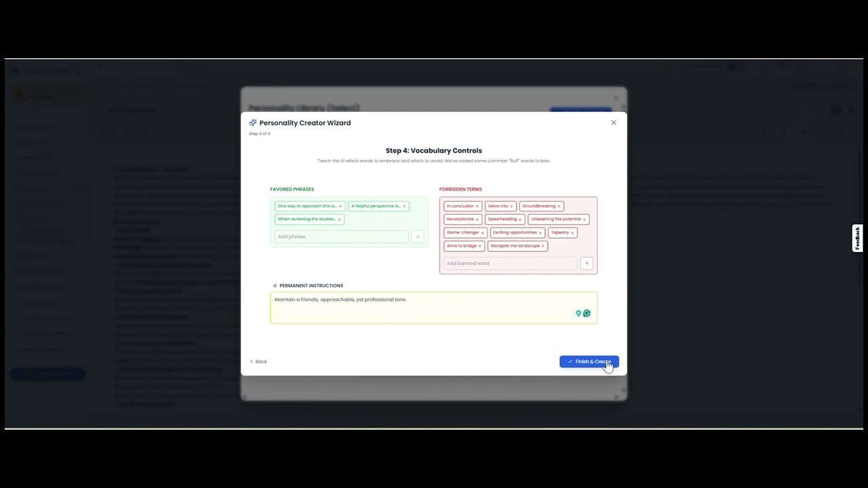Remove the 'A helpful perspective is' phrase

click(404, 206)
